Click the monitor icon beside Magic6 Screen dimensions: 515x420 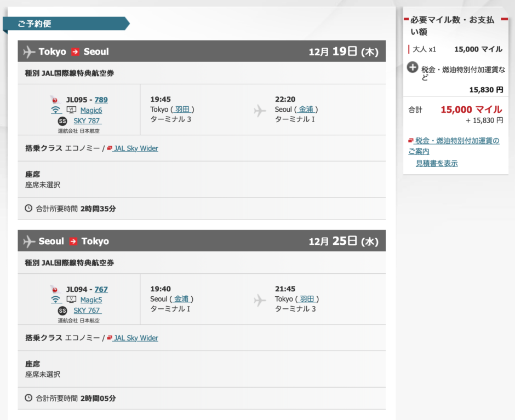tap(71, 110)
